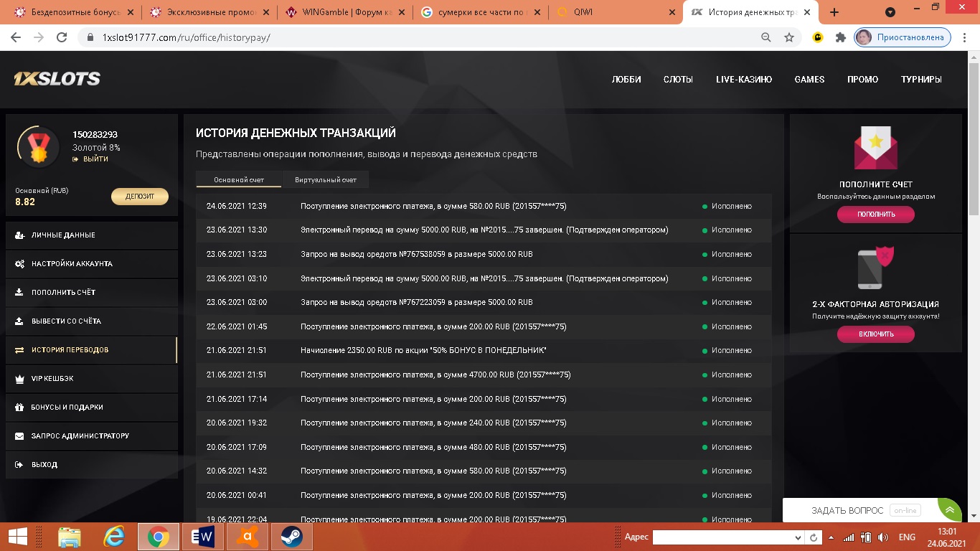Click the download icon beside ПОПОЛНИТЬ СЧЁТ
Screen dimensions: 980x551
point(19,293)
